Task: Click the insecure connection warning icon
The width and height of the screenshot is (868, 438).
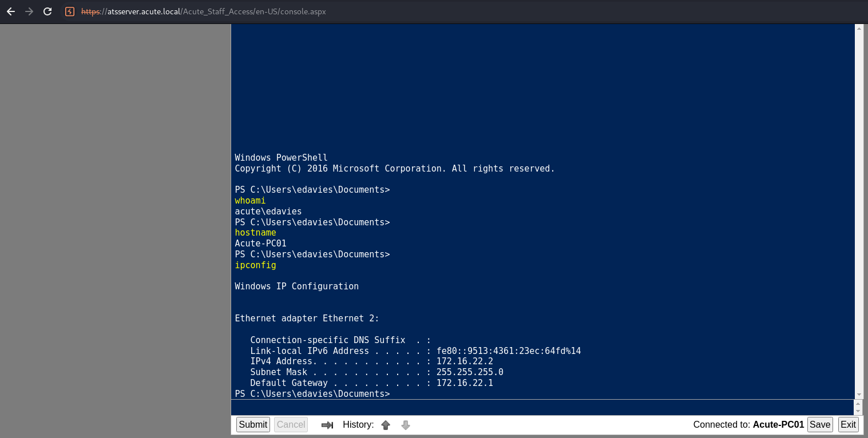Action: [70, 11]
